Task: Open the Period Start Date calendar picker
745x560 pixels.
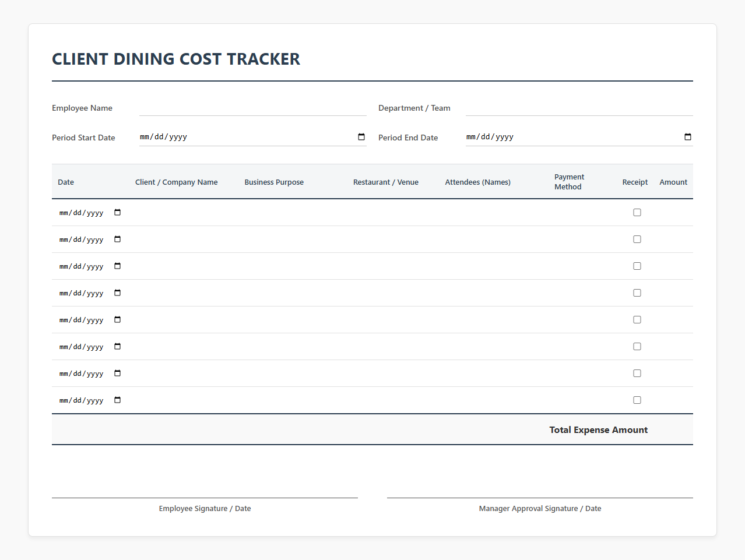Action: [361, 137]
